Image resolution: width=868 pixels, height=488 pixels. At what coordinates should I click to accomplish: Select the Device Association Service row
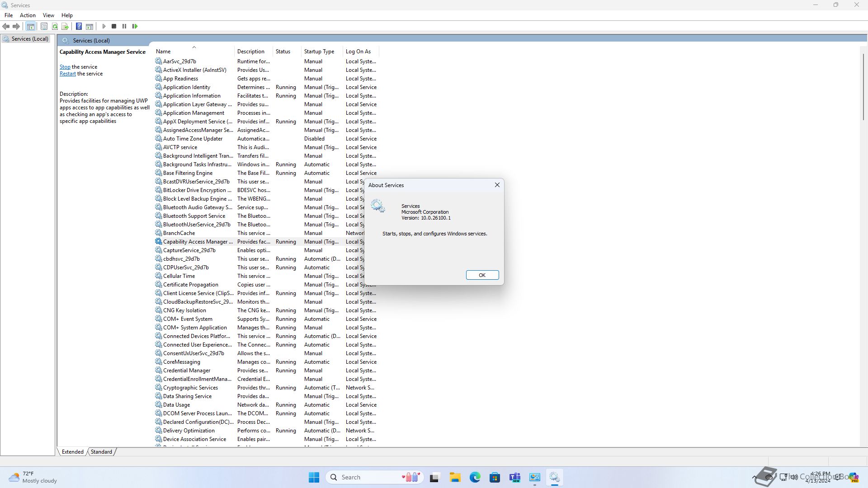(x=266, y=439)
